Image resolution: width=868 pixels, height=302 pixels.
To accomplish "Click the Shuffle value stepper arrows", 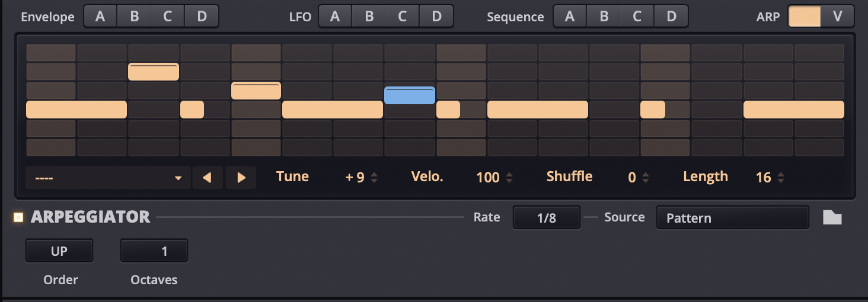I will 646,177.
